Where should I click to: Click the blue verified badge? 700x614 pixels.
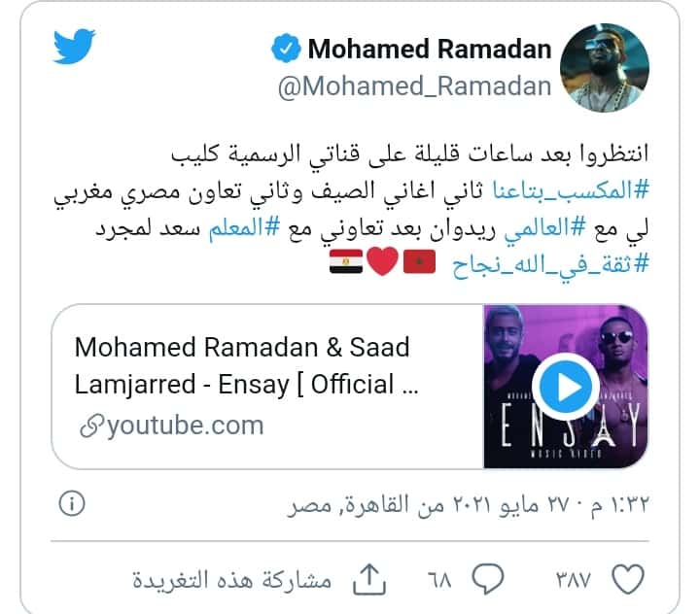coord(286,49)
